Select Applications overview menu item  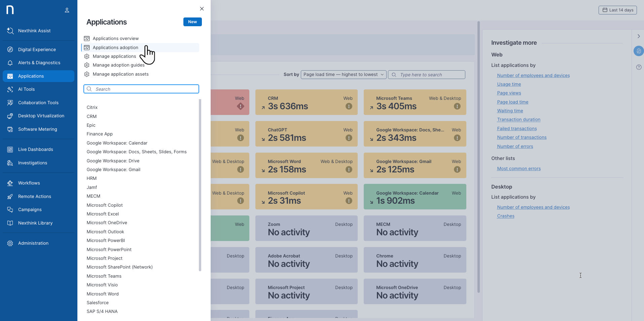(x=115, y=39)
